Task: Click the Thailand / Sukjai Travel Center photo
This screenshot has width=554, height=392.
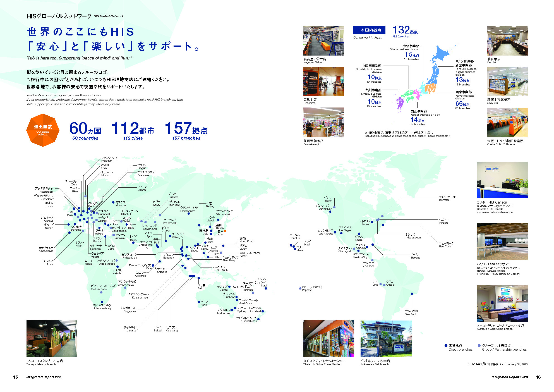Action: [329, 338]
